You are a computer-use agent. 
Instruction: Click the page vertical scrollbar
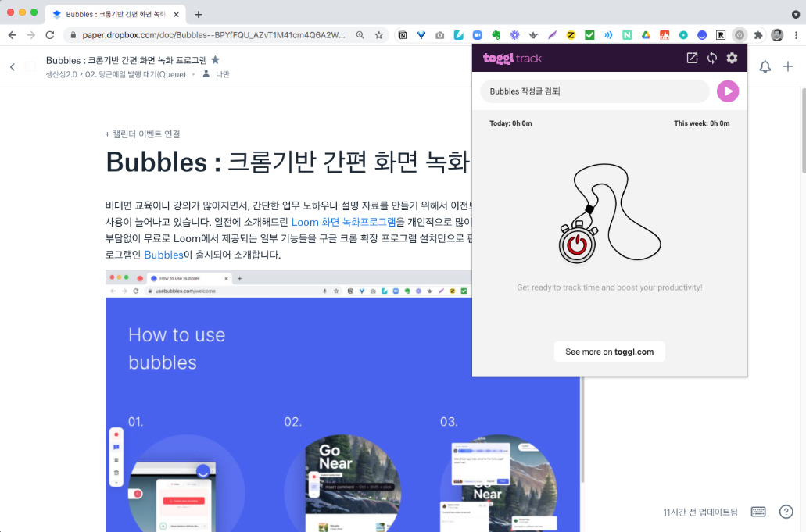[802, 131]
